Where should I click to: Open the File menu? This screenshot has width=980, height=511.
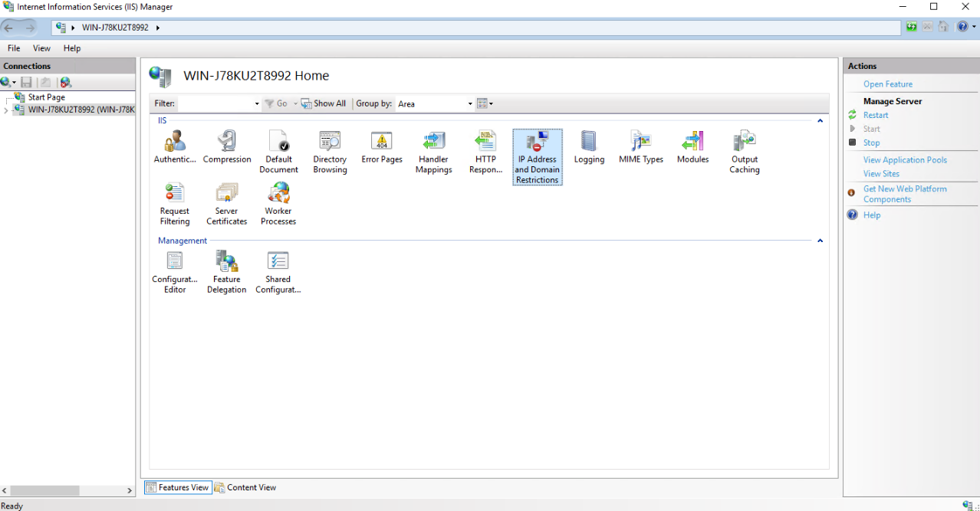14,48
